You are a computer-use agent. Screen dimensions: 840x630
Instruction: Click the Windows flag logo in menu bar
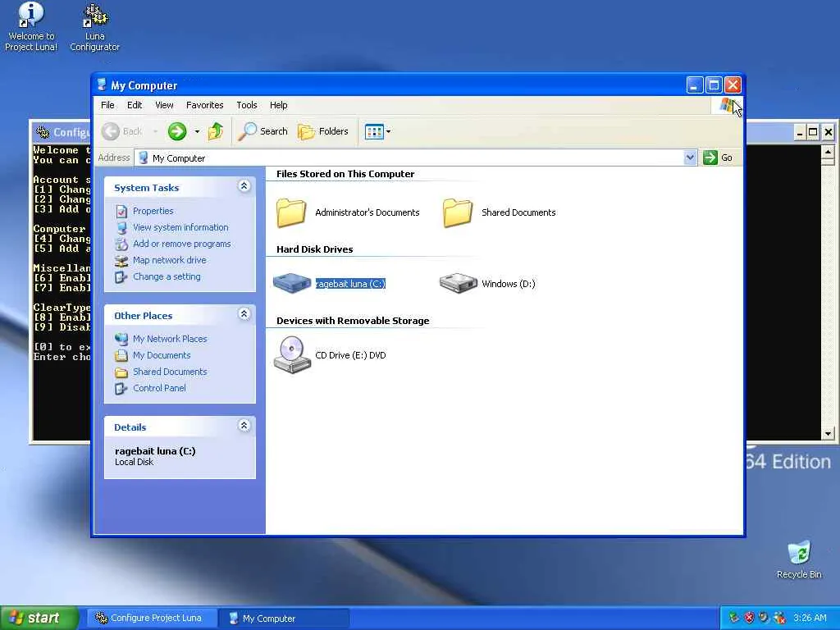[x=727, y=105]
